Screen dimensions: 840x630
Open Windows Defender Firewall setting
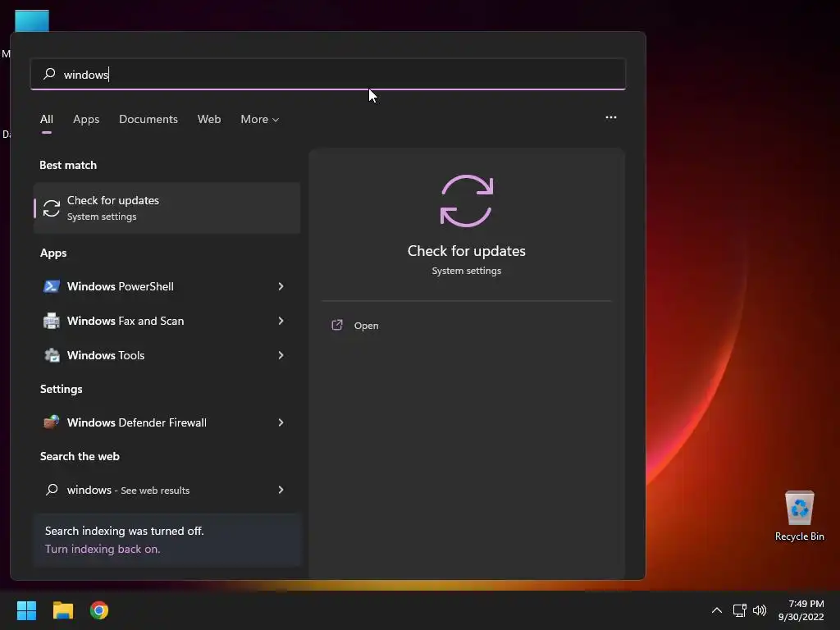pyautogui.click(x=167, y=422)
